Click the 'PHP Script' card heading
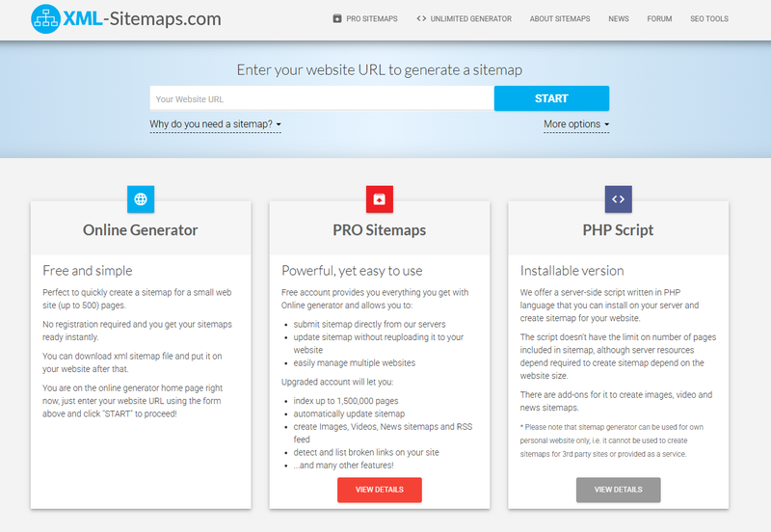Screen dimensions: 771x532 tap(618, 230)
